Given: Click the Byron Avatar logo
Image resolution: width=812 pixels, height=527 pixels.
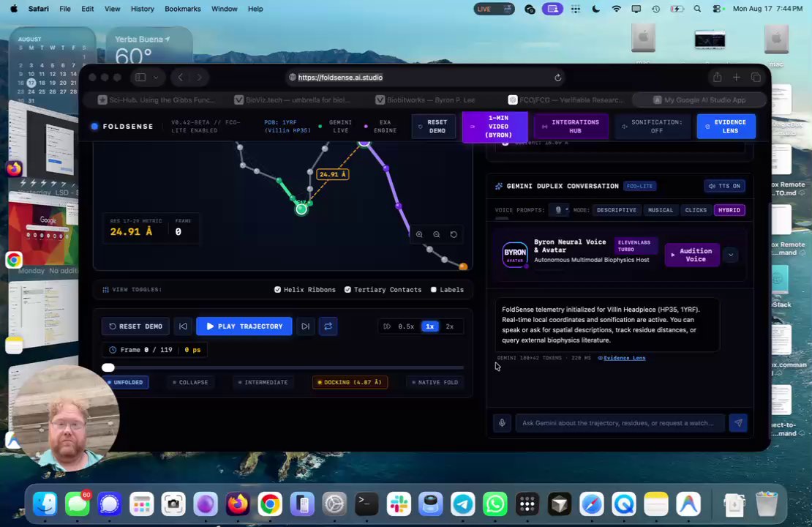Looking at the screenshot, I should click(x=515, y=255).
